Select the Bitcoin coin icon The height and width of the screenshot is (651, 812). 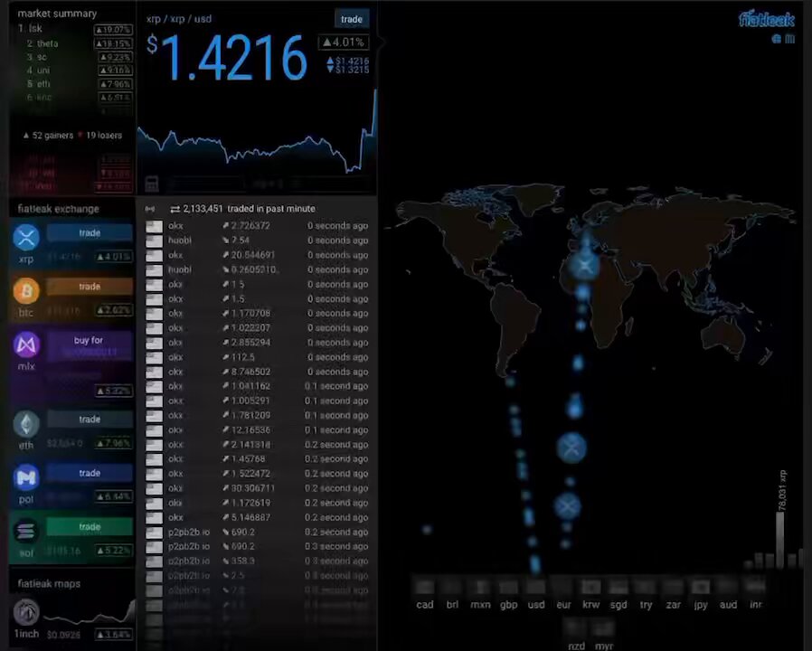click(26, 291)
